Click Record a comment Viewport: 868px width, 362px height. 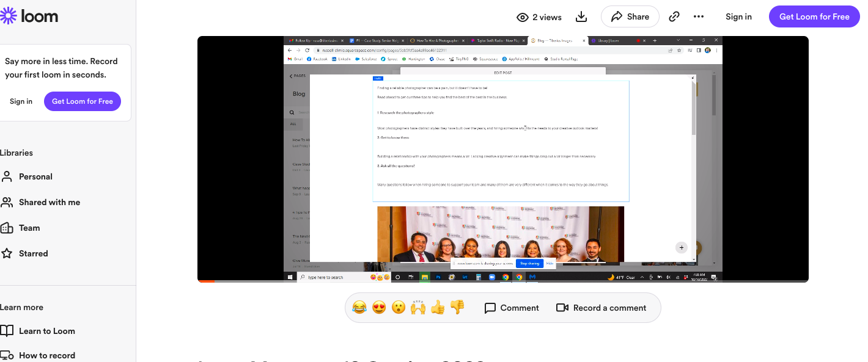[x=601, y=308]
